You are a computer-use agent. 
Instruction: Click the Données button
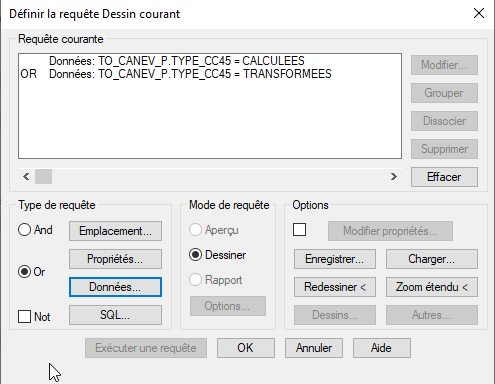(x=115, y=287)
